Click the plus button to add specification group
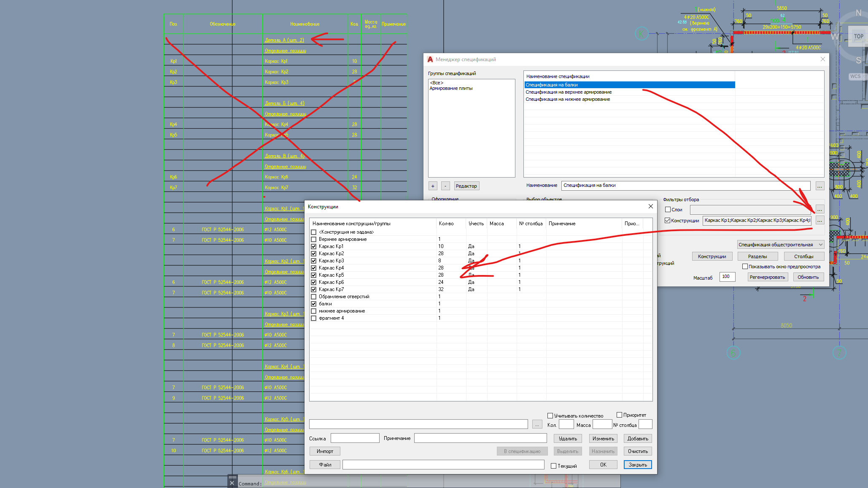This screenshot has height=488, width=868. 433,186
